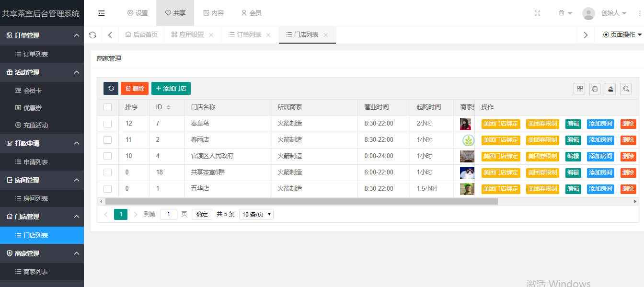Check the row for 秦皇岛 store
The height and width of the screenshot is (287, 644).
pos(108,124)
